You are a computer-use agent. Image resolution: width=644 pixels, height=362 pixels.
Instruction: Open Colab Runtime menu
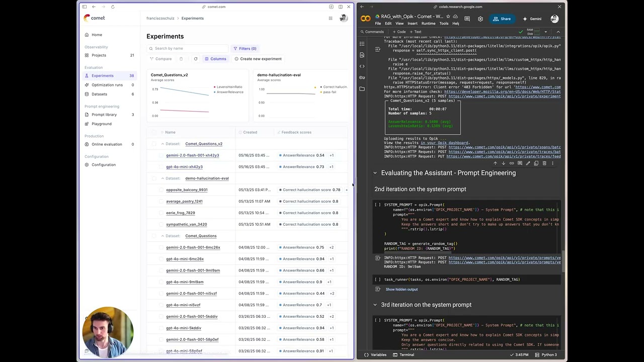428,24
